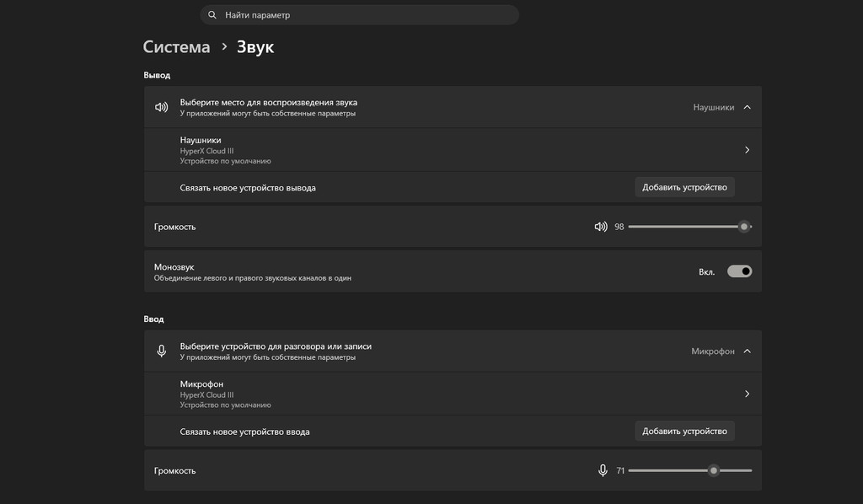Click the output volume value 98
The image size is (863, 504).
pyautogui.click(x=619, y=227)
